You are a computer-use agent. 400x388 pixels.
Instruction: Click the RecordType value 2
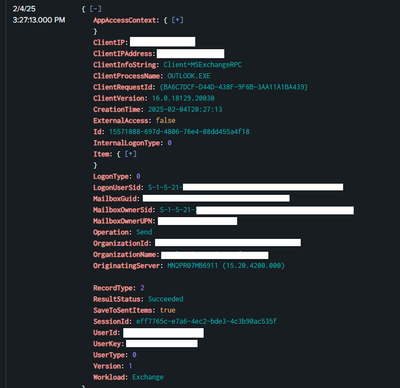pos(142,288)
